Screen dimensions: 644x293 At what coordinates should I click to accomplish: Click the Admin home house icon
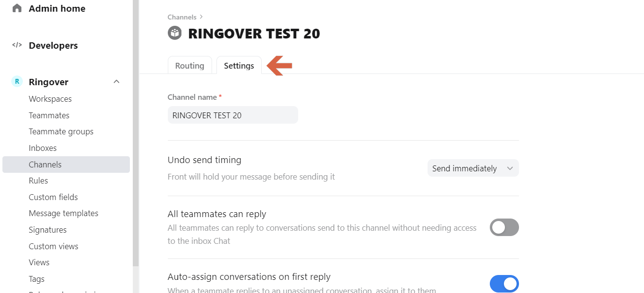[x=17, y=8]
